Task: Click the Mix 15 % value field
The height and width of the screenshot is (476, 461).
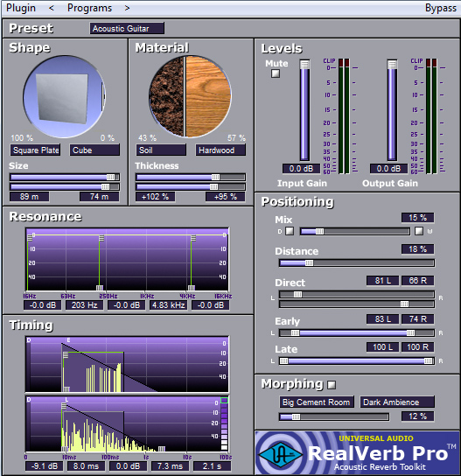Action: 417,217
